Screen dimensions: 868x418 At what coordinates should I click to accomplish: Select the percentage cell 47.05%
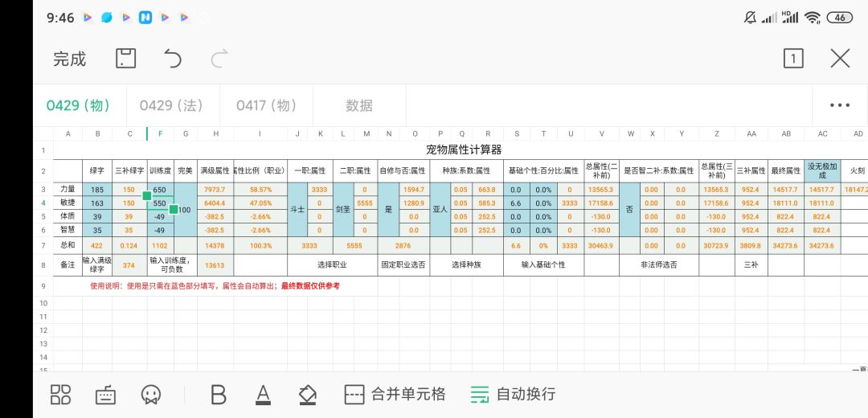[x=260, y=203]
